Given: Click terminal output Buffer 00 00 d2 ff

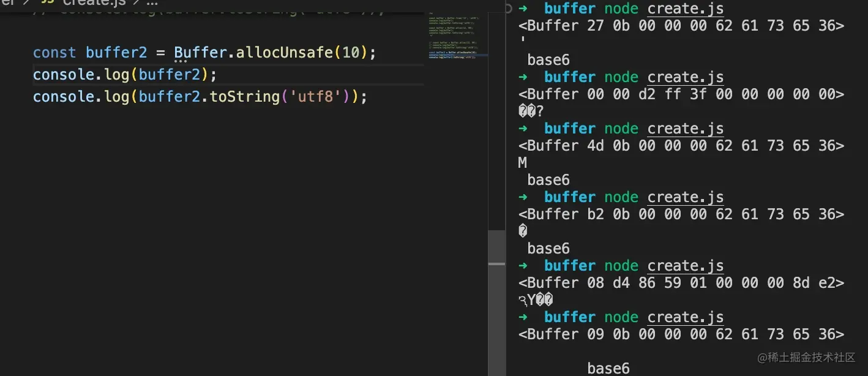Looking at the screenshot, I should pyautogui.click(x=681, y=94).
